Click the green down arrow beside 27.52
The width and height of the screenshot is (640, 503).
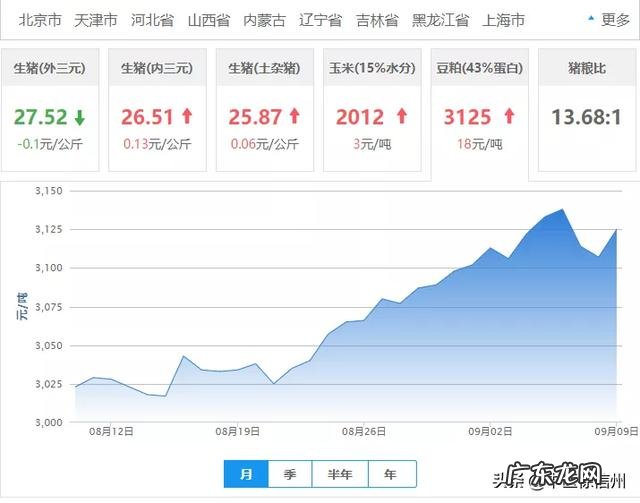(x=80, y=118)
